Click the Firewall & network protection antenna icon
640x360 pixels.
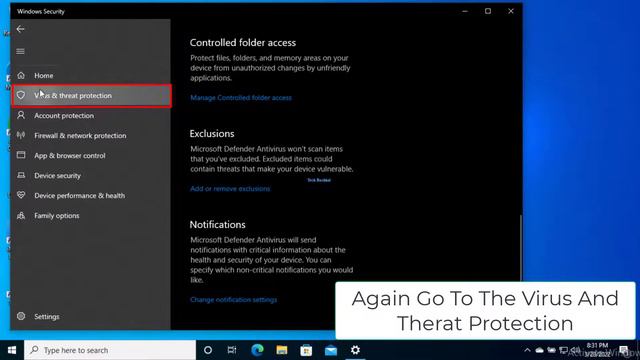coord(21,135)
